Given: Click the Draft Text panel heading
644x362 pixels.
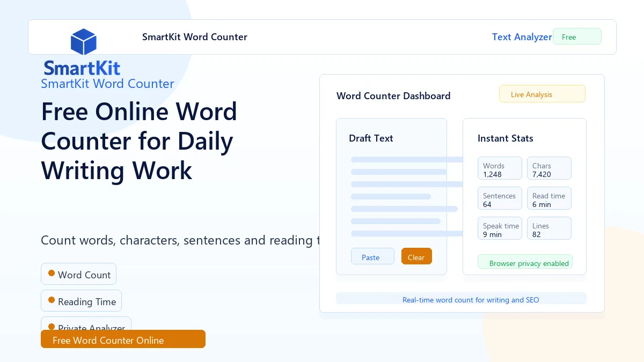Looking at the screenshot, I should [x=371, y=138].
